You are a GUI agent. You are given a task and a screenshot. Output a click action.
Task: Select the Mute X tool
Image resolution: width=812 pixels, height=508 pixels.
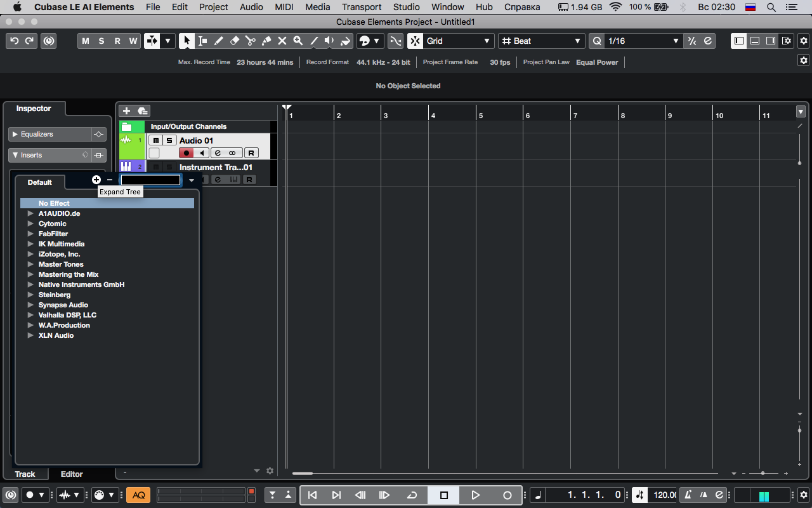[x=282, y=41]
